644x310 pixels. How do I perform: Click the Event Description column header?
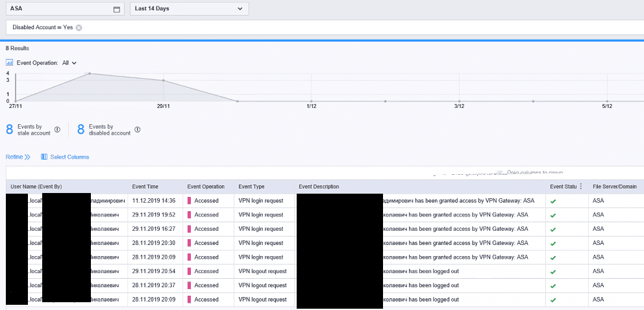319,187
